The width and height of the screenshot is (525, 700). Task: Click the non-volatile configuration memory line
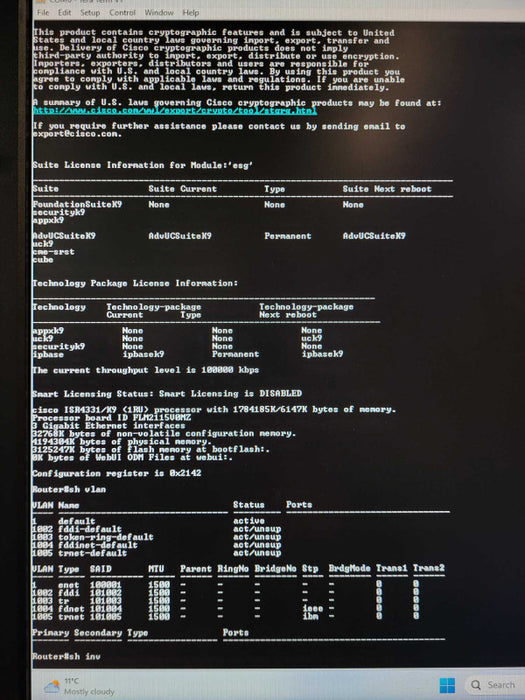164,433
